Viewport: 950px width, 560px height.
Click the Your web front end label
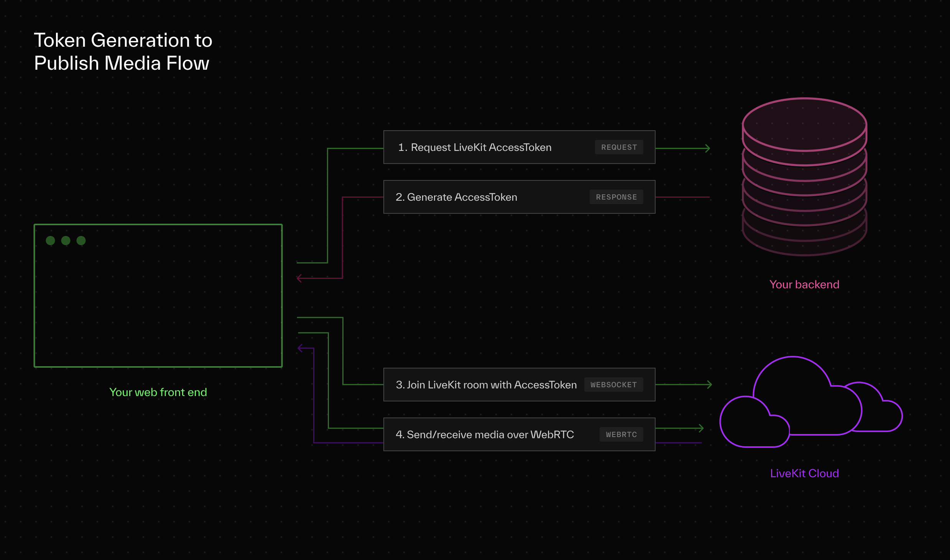coord(158,392)
